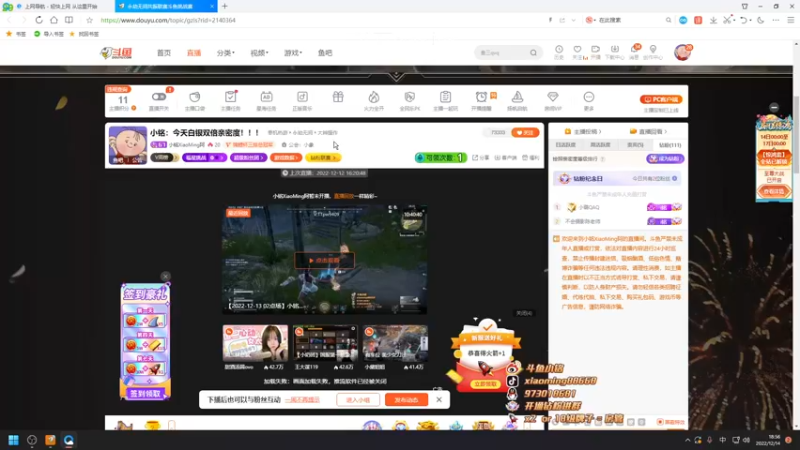Close the fan-interaction prompt bar
This screenshot has width=800, height=450.
pos(439,399)
